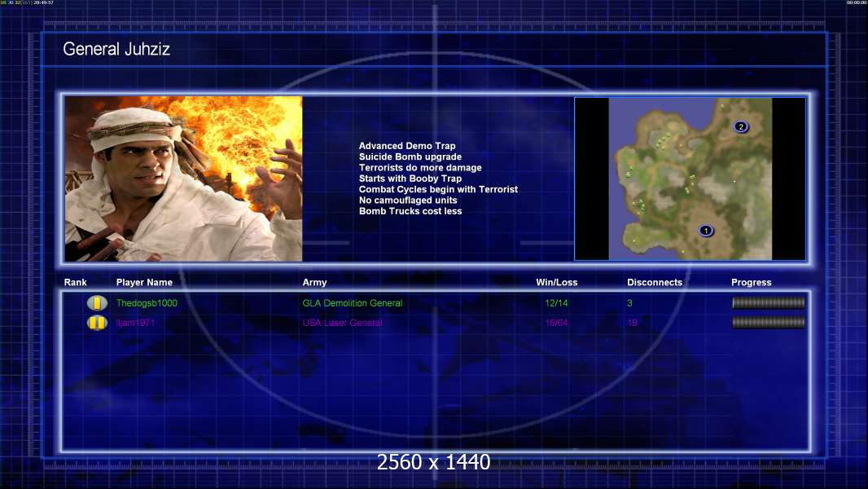
Task: Click the General Juhziz title
Action: click(116, 49)
